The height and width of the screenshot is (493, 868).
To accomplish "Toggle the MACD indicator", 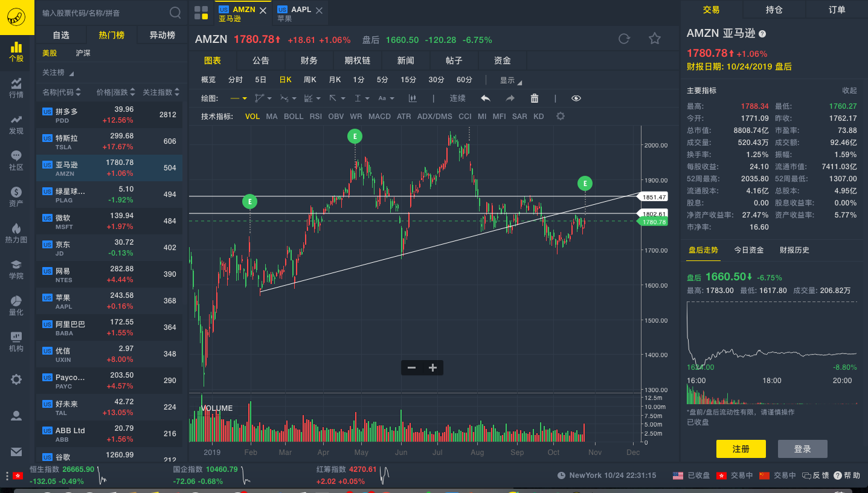I will click(379, 116).
